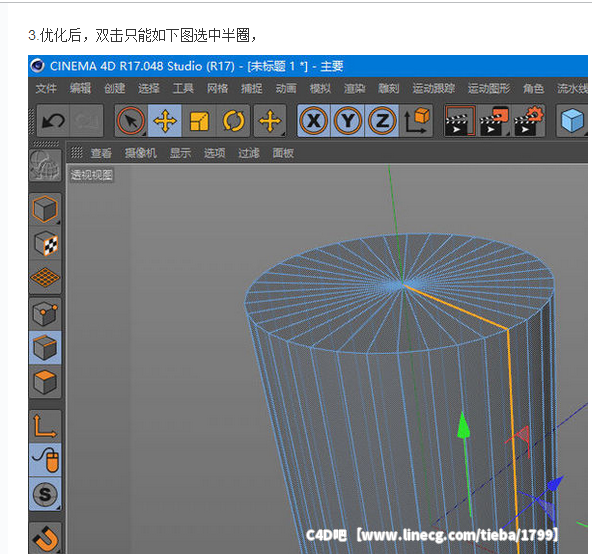Open the viewport 过滤 menu
Screen dimensions: 592x554
249,153
